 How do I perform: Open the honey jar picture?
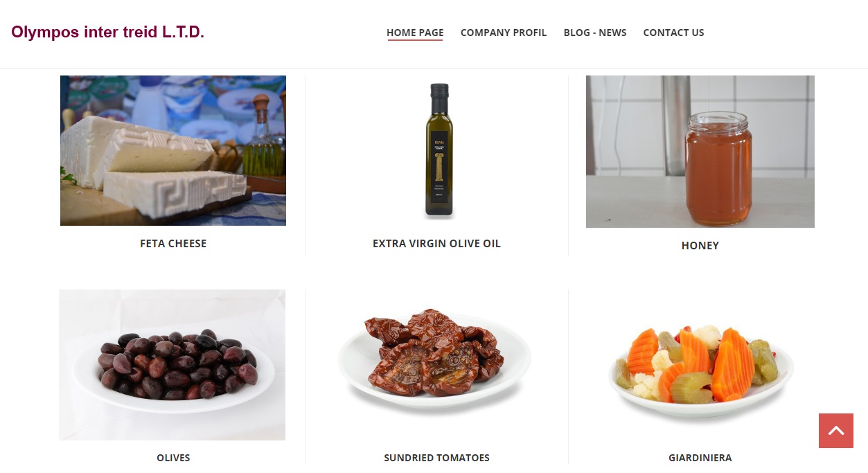(x=700, y=152)
